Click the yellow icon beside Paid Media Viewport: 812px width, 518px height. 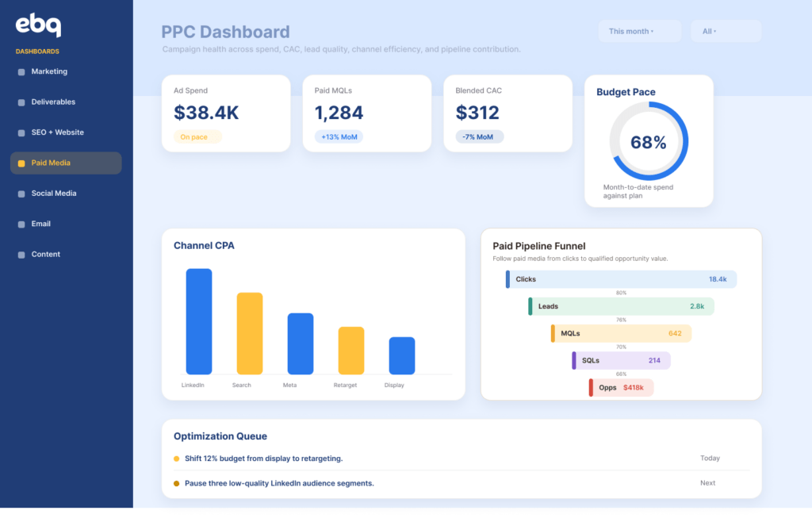click(x=21, y=163)
